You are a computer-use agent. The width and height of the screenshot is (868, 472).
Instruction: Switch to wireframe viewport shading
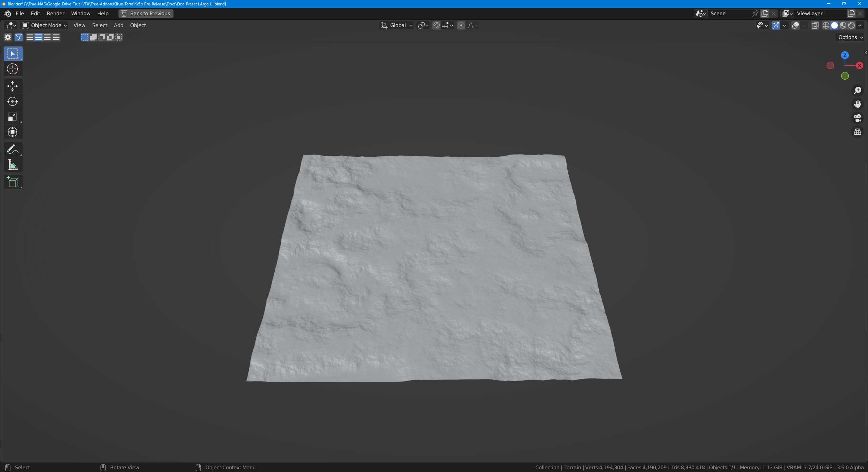[x=826, y=25]
